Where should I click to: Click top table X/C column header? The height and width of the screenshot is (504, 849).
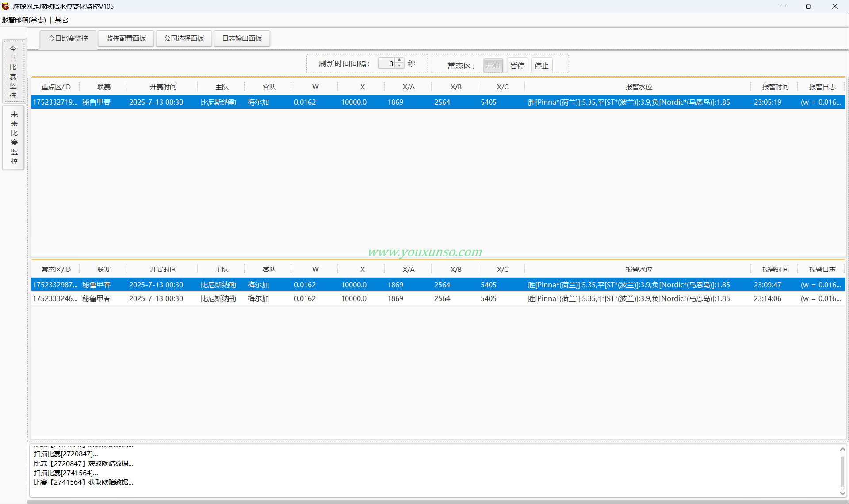point(502,87)
